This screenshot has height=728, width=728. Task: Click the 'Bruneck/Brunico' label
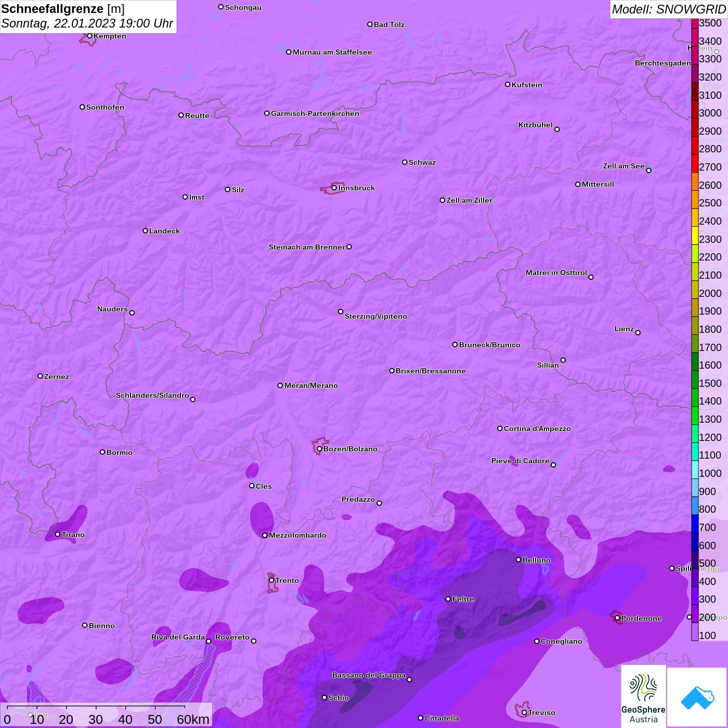(490, 345)
